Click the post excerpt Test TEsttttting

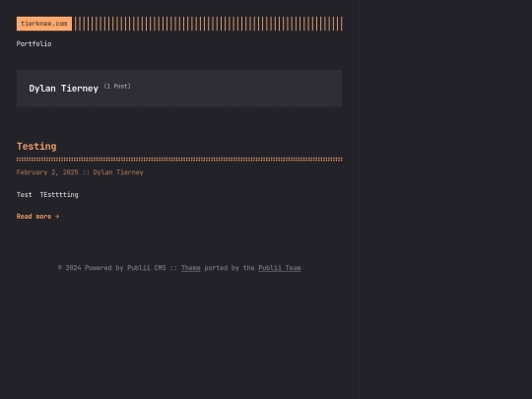click(47, 195)
